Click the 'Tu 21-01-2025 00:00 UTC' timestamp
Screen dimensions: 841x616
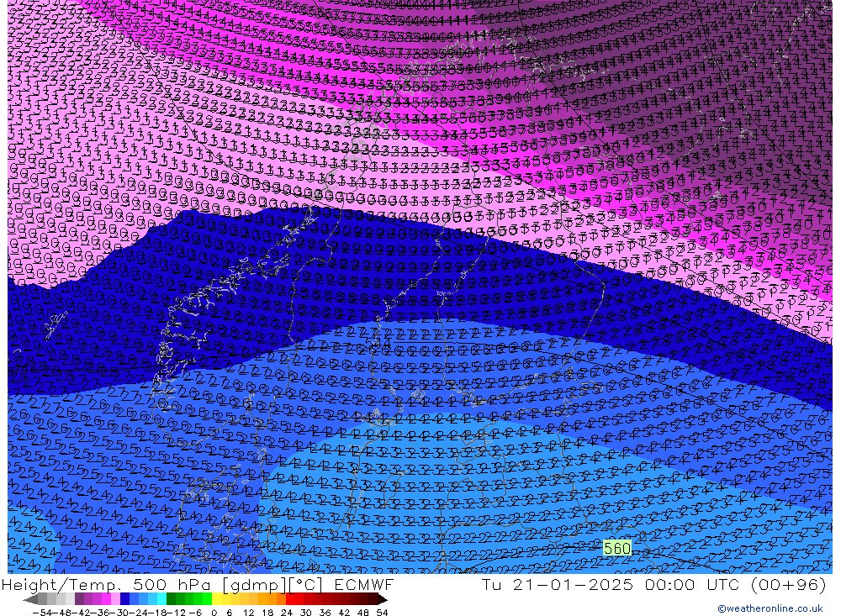pos(611,584)
